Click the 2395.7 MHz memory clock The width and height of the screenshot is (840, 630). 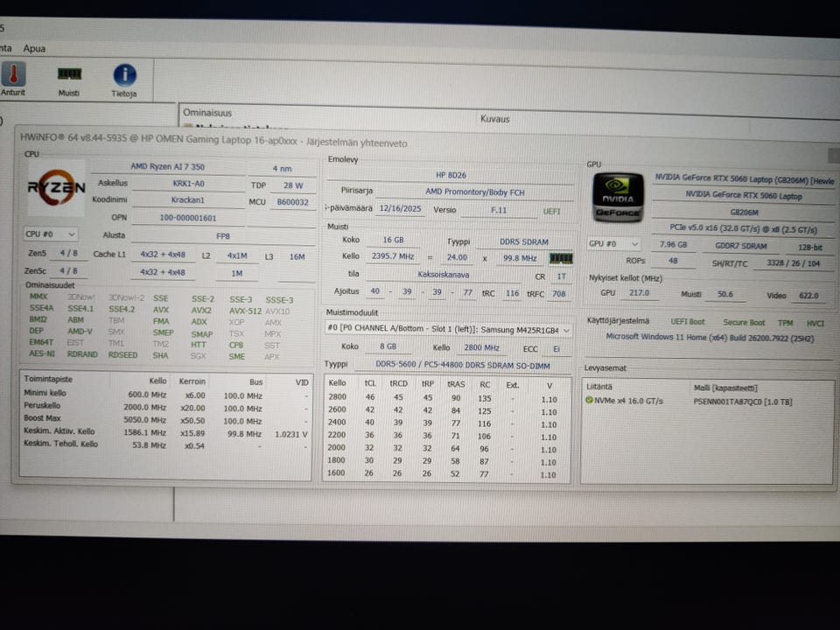(393, 256)
